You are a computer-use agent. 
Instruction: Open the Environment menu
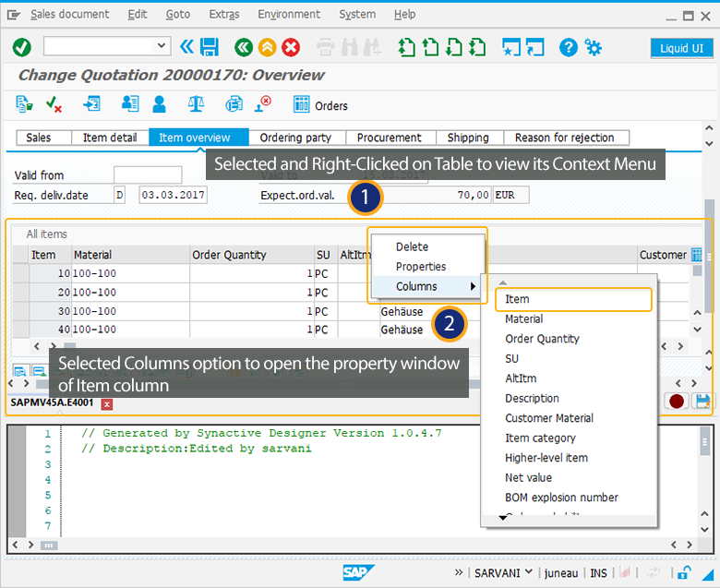tap(289, 14)
